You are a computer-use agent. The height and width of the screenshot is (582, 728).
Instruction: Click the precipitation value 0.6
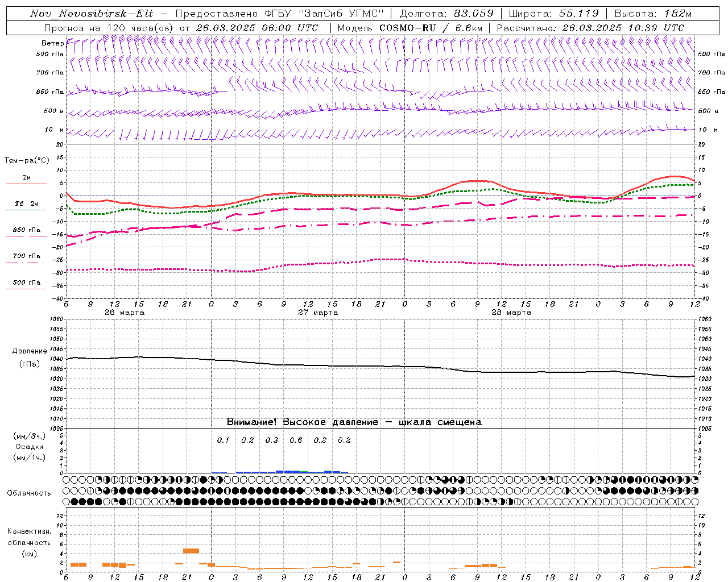tap(296, 440)
